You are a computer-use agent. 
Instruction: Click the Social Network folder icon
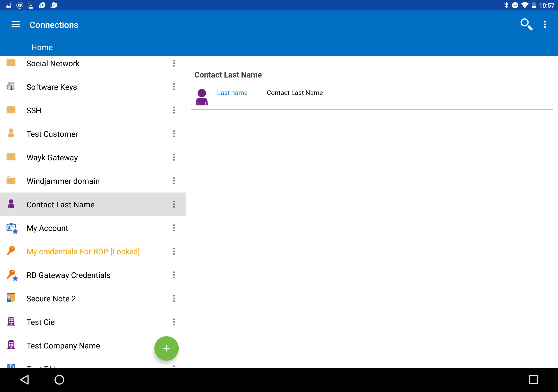click(11, 63)
